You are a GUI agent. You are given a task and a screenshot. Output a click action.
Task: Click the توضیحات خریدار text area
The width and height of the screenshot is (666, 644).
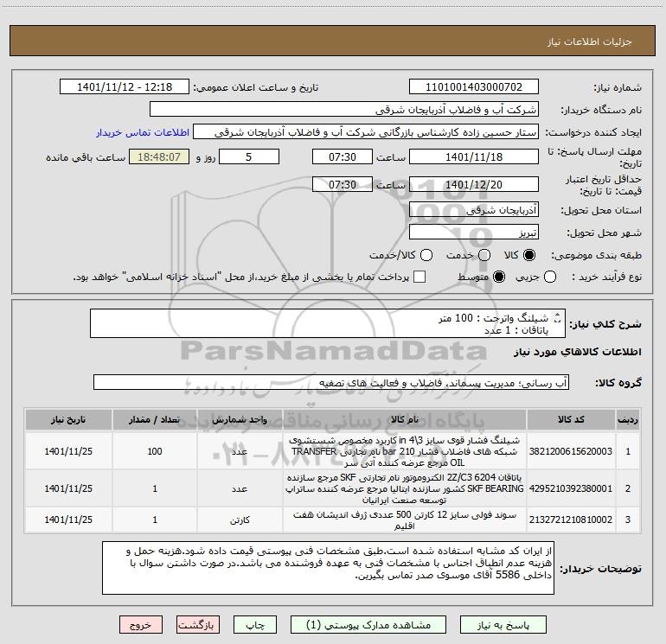click(328, 568)
